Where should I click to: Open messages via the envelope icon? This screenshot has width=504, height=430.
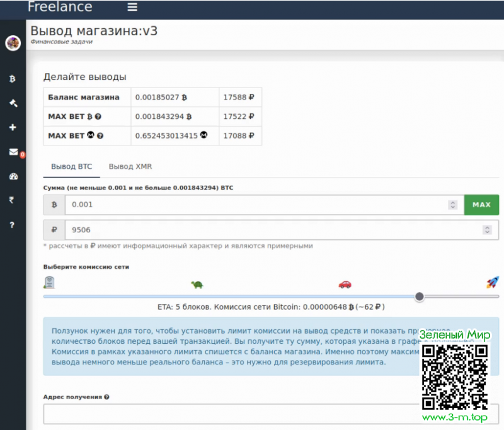13,152
